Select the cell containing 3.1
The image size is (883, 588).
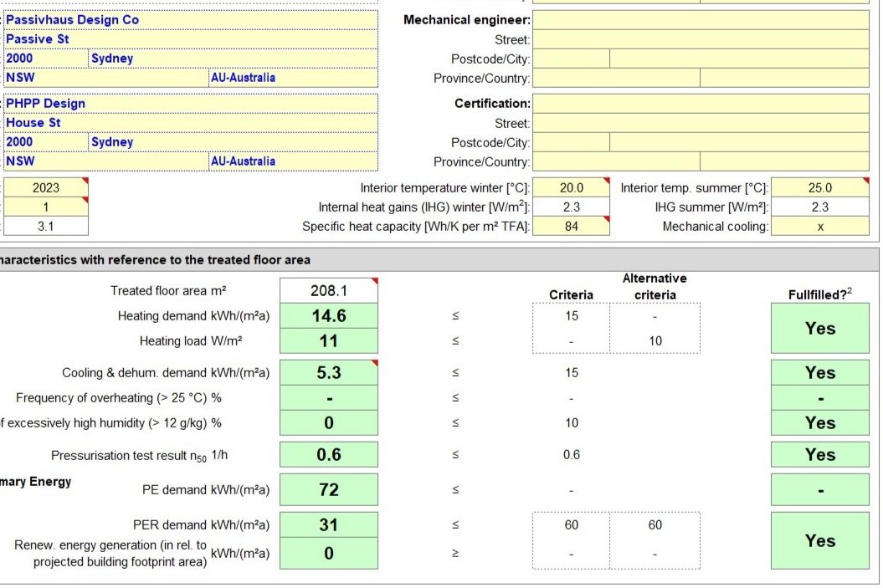click(46, 226)
